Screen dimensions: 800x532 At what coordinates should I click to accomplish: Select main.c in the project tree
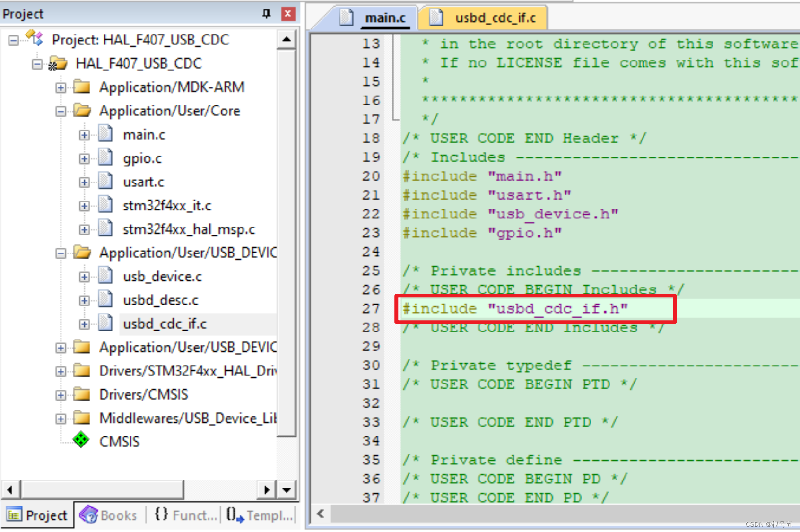point(144,135)
